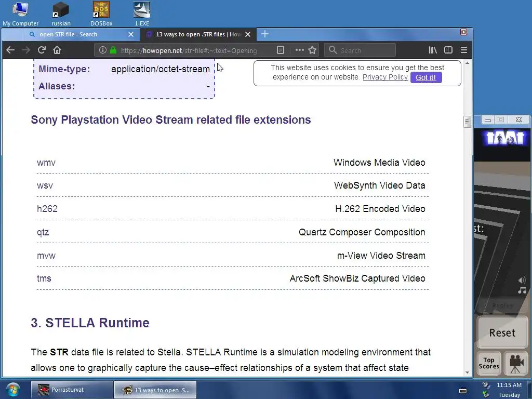Accept cookies with 'Got it!' button
The image size is (532, 399).
tap(426, 77)
